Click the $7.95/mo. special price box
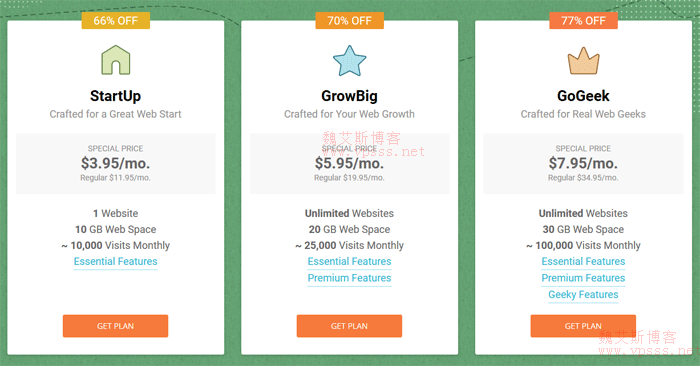This screenshot has height=366, width=700. [583, 163]
